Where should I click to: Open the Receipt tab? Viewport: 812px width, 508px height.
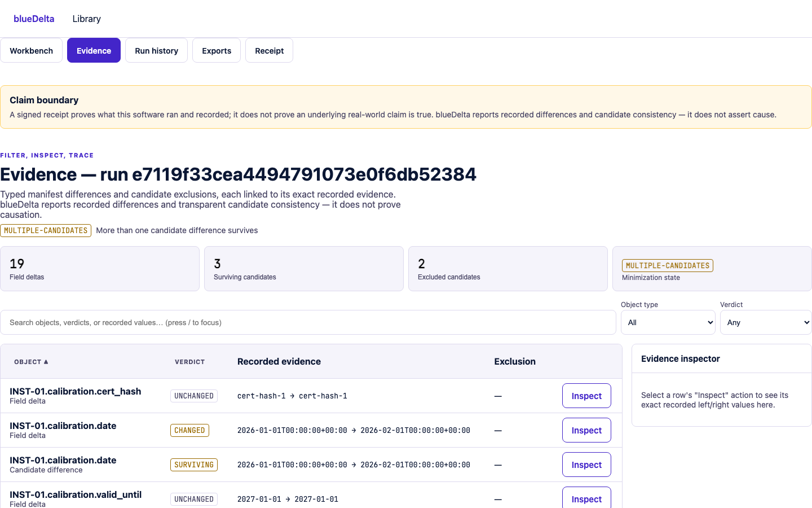click(x=269, y=50)
